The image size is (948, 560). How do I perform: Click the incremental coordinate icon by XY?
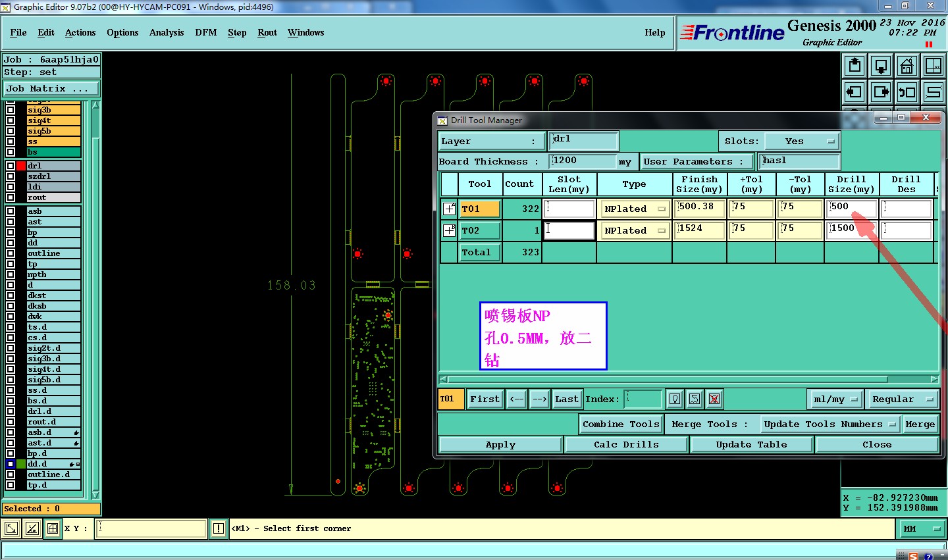click(32, 528)
